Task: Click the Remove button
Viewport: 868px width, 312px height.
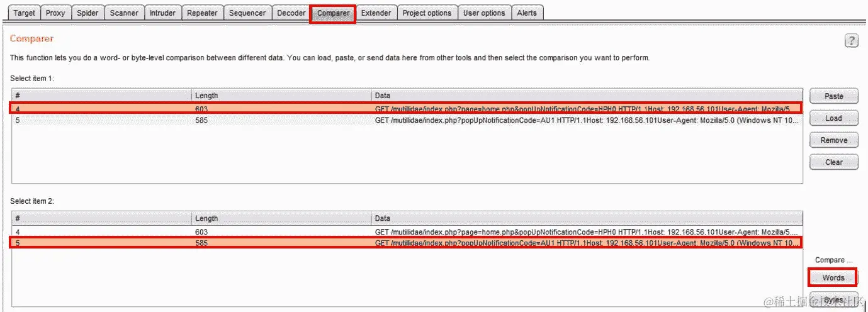Action: [834, 140]
